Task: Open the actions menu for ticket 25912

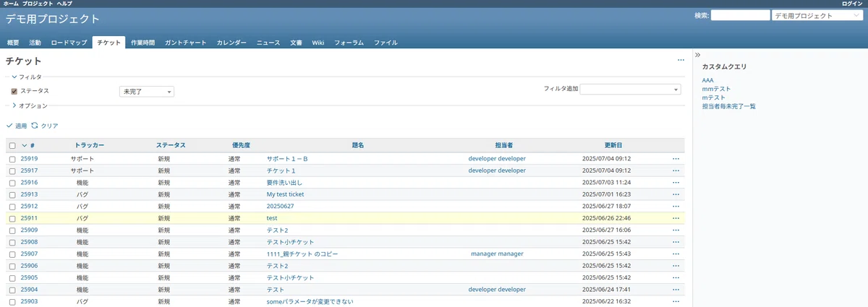Action: 676,206
